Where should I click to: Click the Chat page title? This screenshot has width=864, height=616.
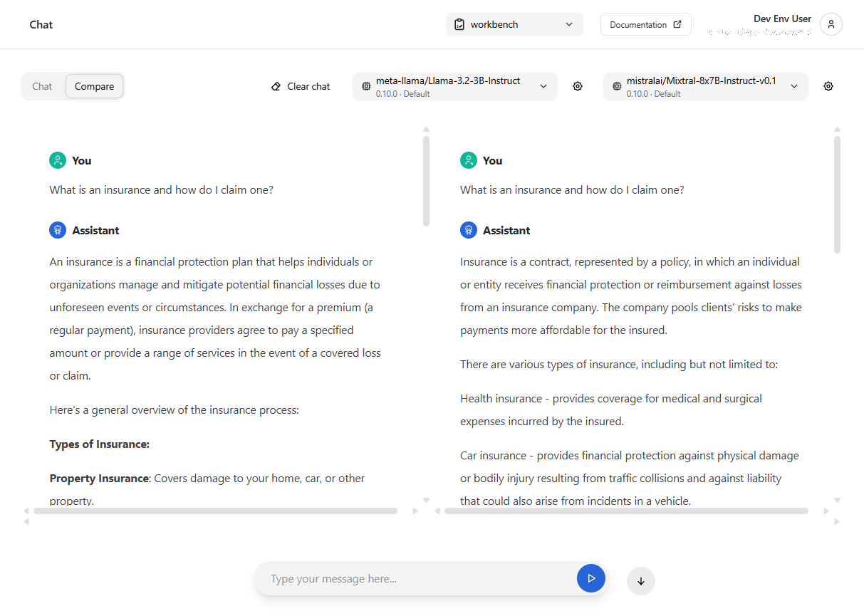41,24
